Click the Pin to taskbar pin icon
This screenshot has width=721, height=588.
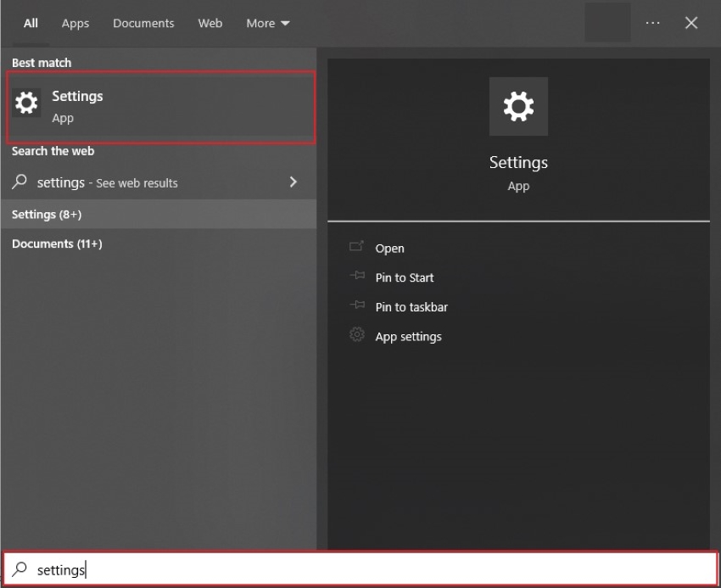pos(357,306)
